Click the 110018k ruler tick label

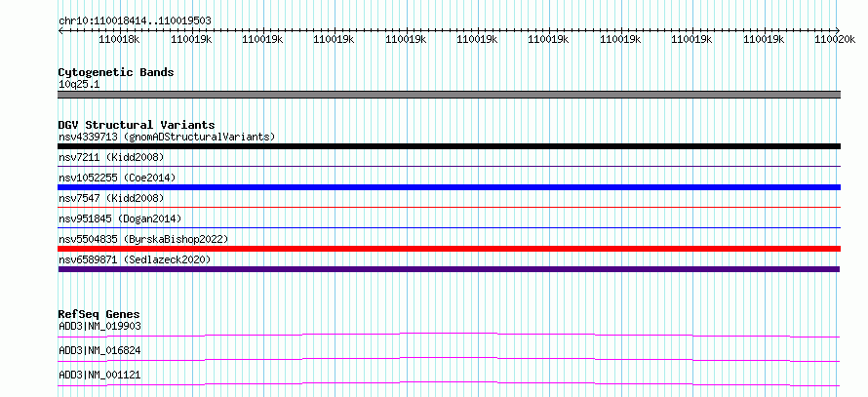120,39
